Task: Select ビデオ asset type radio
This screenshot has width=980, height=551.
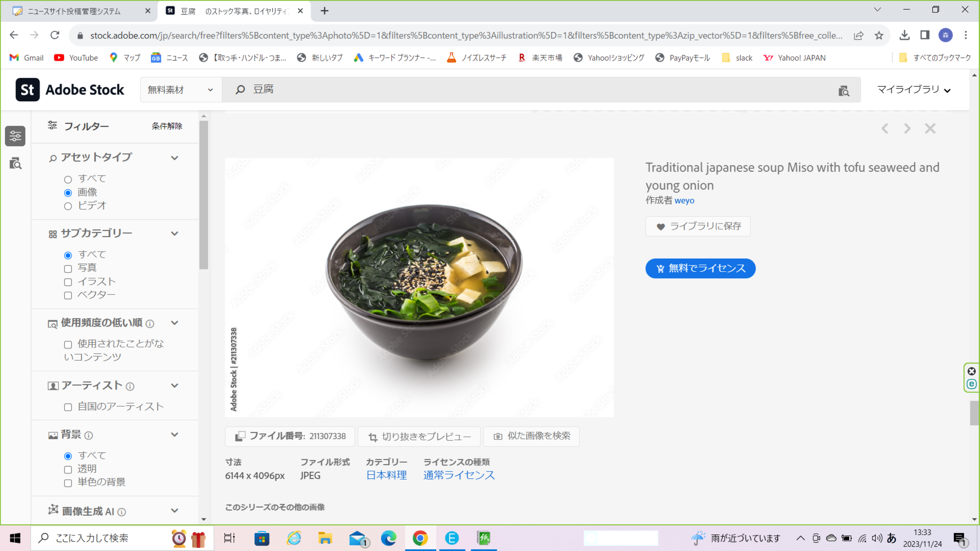Action: tap(68, 206)
